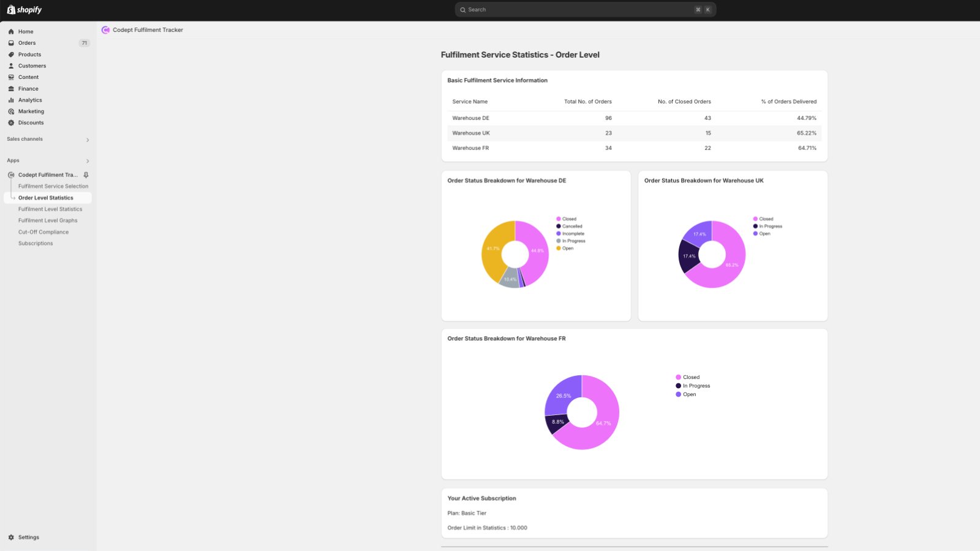This screenshot has width=980, height=551.
Task: Click the search magnifier icon
Action: [x=463, y=10]
